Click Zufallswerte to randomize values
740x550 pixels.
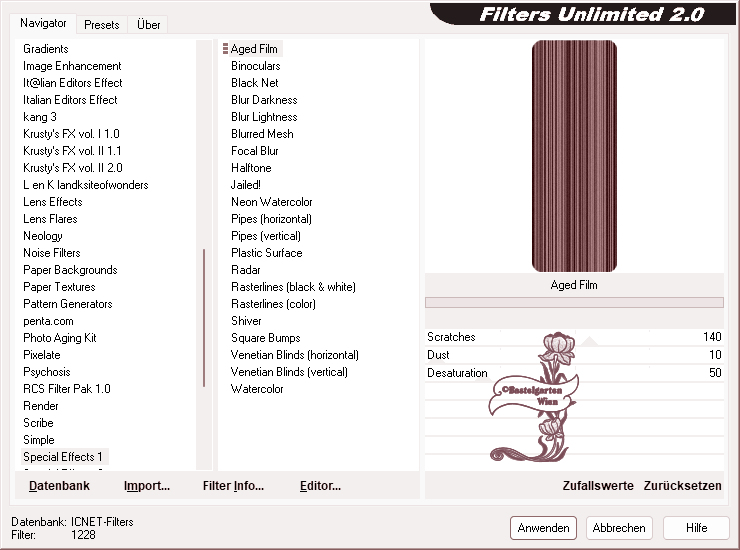[x=598, y=486]
